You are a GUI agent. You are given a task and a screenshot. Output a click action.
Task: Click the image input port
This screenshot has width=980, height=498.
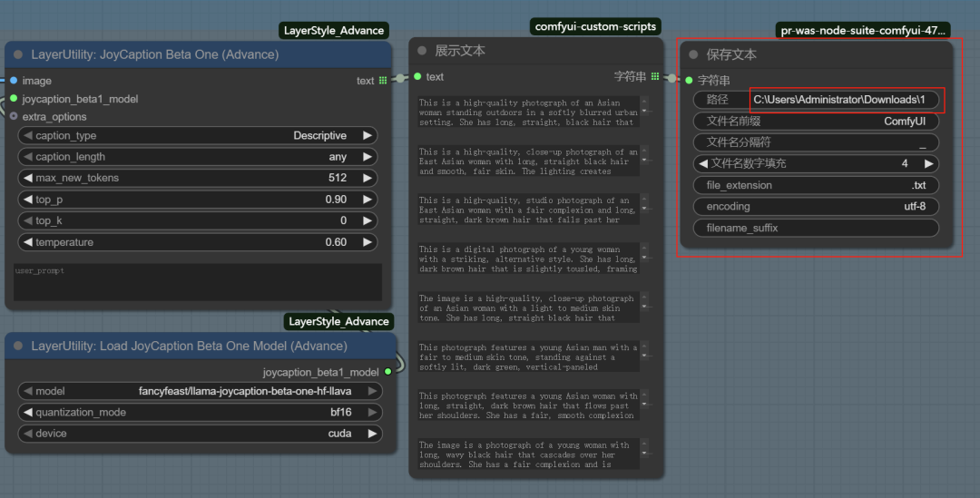point(14,81)
